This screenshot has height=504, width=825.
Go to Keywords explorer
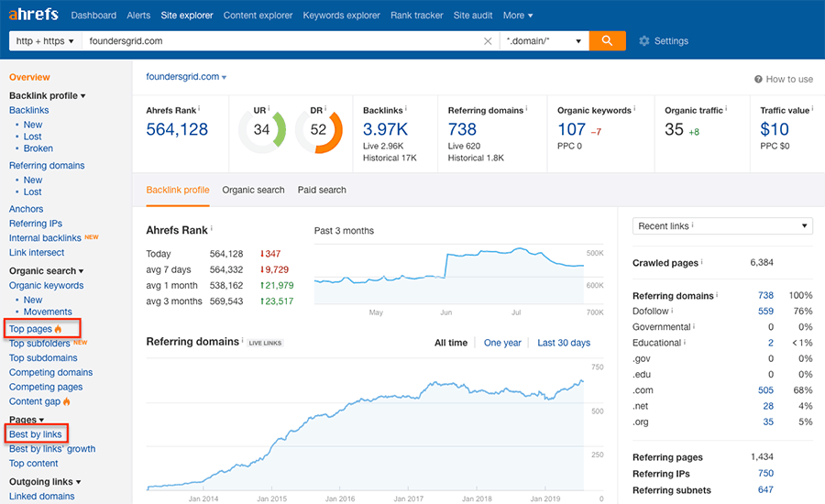342,16
